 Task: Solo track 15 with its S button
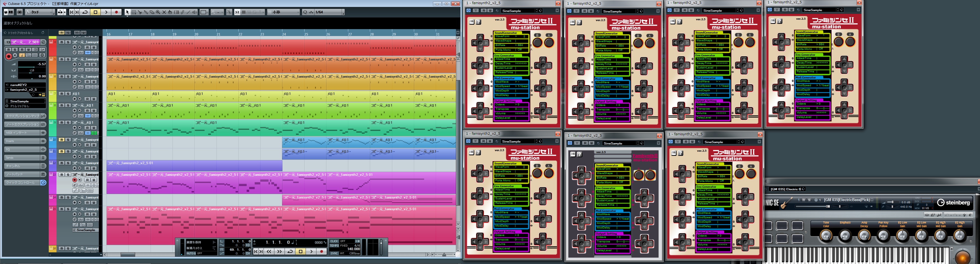coord(68,209)
